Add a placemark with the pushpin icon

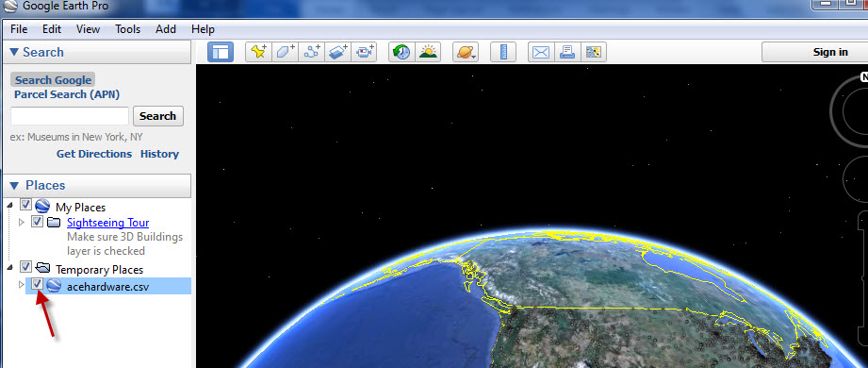(258, 52)
